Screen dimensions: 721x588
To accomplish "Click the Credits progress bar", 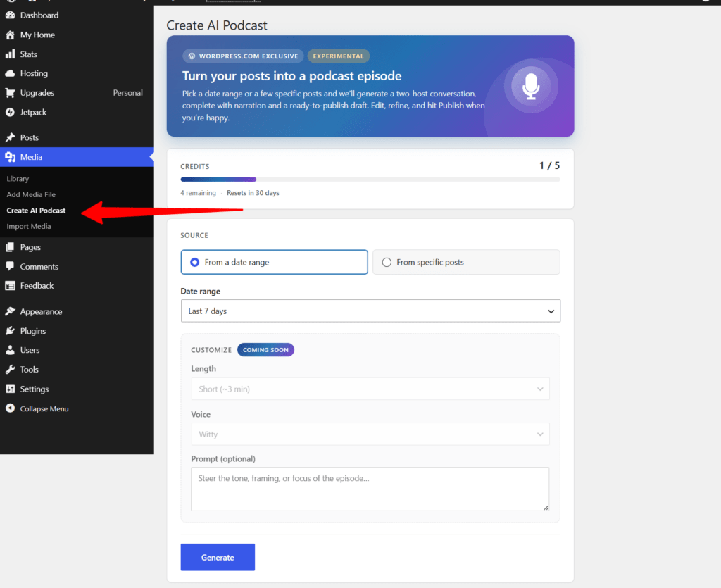I will (x=370, y=180).
